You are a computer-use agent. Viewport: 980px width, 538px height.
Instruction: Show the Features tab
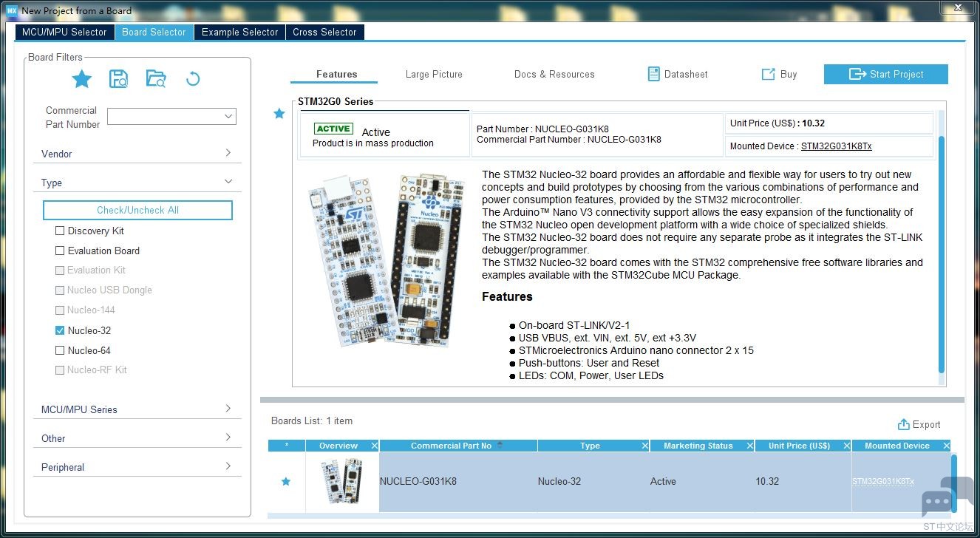pyautogui.click(x=336, y=74)
